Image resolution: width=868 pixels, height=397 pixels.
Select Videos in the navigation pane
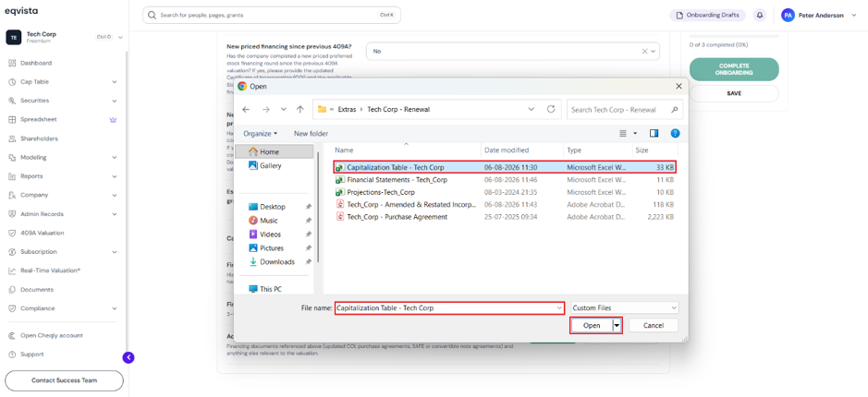[264, 235]
